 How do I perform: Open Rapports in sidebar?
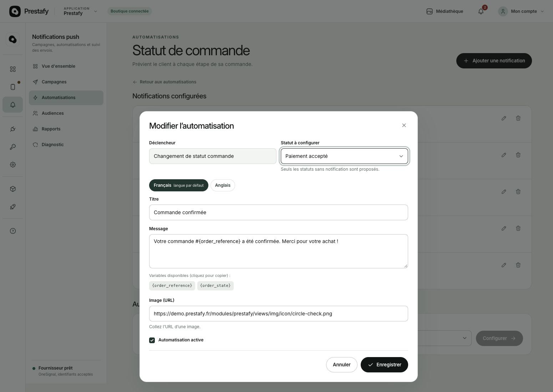66,129
